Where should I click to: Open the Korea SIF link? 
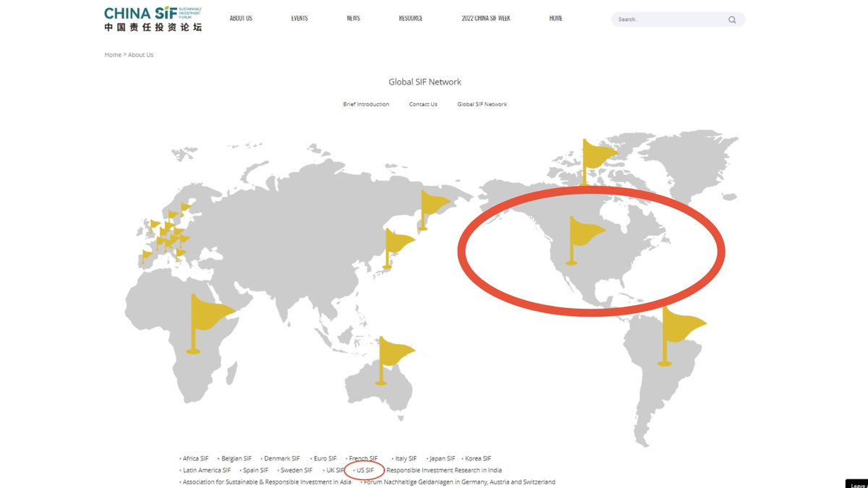pos(478,458)
